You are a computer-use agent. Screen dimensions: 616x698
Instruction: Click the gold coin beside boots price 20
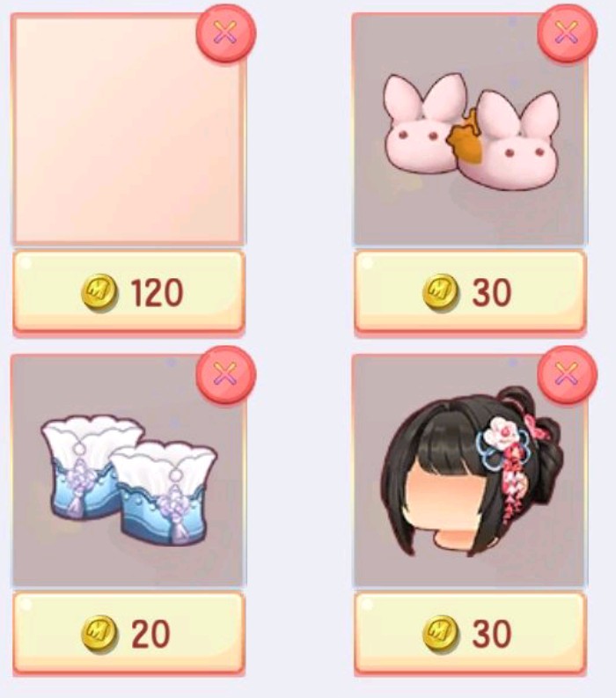(x=99, y=634)
